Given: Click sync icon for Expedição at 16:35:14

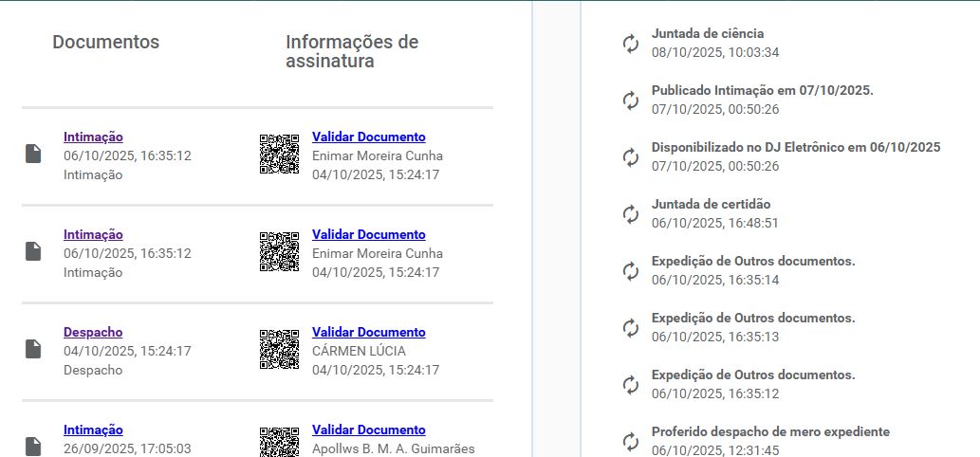Looking at the screenshot, I should [631, 271].
